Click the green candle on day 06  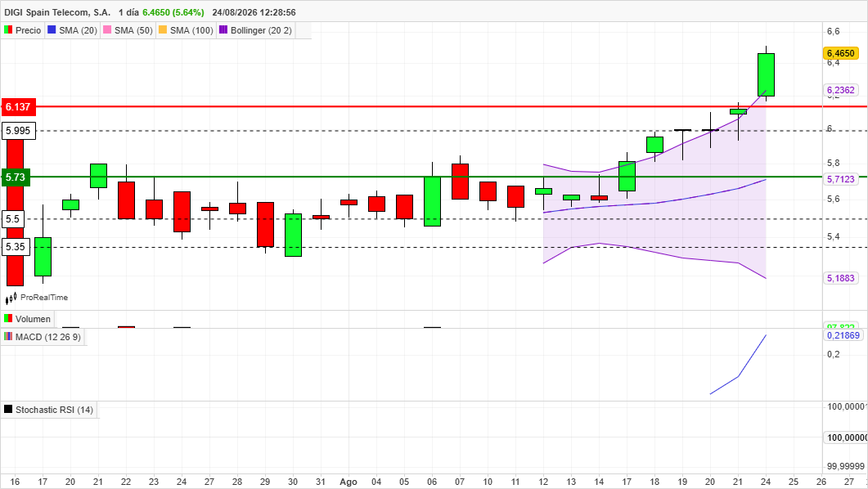pyautogui.click(x=432, y=201)
